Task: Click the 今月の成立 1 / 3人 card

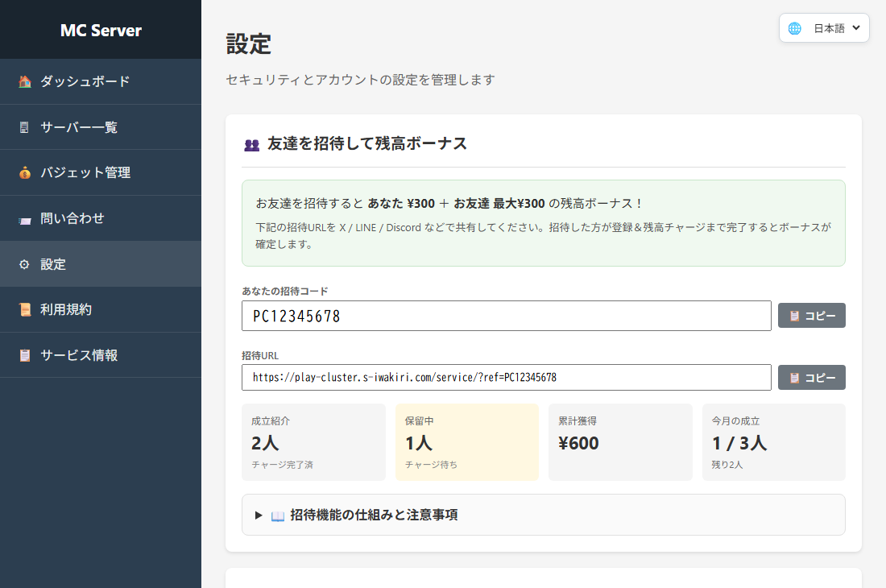Action: coord(773,442)
